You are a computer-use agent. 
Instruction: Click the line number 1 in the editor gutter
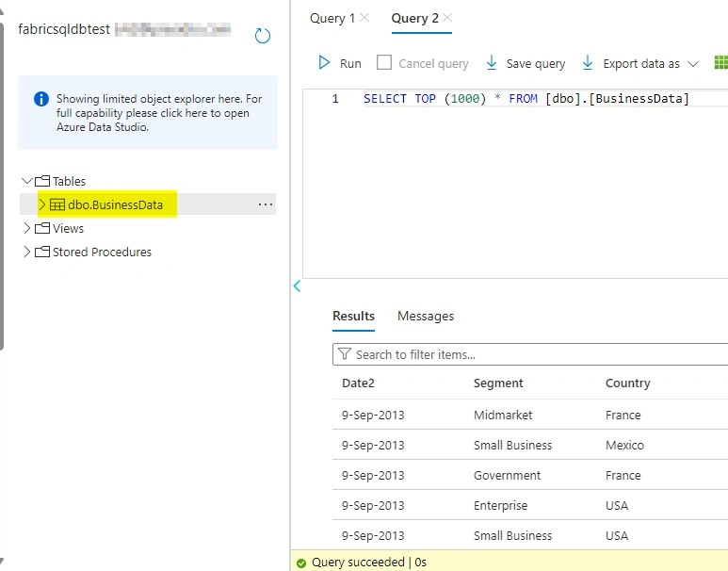[335, 99]
